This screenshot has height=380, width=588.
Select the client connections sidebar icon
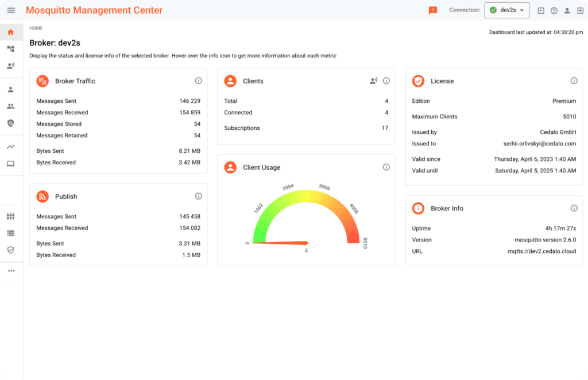pyautogui.click(x=11, y=65)
